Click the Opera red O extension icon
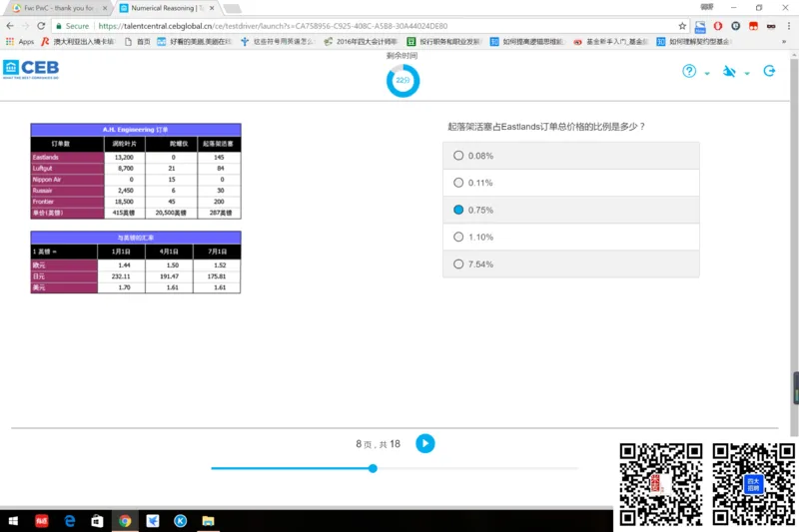 (717, 26)
